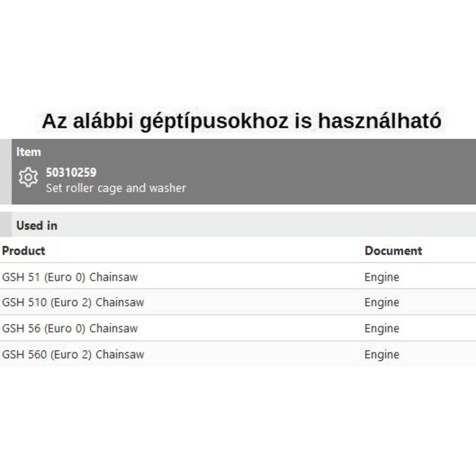Open Engine document for GSH 560 row
This screenshot has height=476, width=476.
coord(382,354)
